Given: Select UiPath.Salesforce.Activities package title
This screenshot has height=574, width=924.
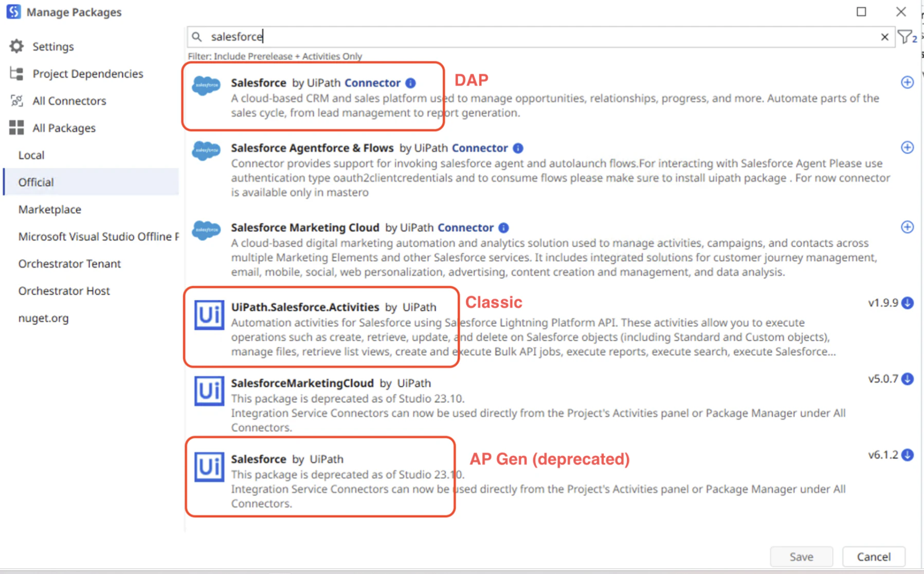Looking at the screenshot, I should [305, 307].
